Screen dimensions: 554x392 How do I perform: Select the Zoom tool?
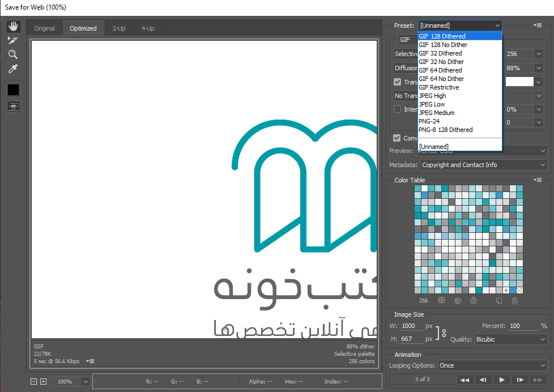coord(13,54)
